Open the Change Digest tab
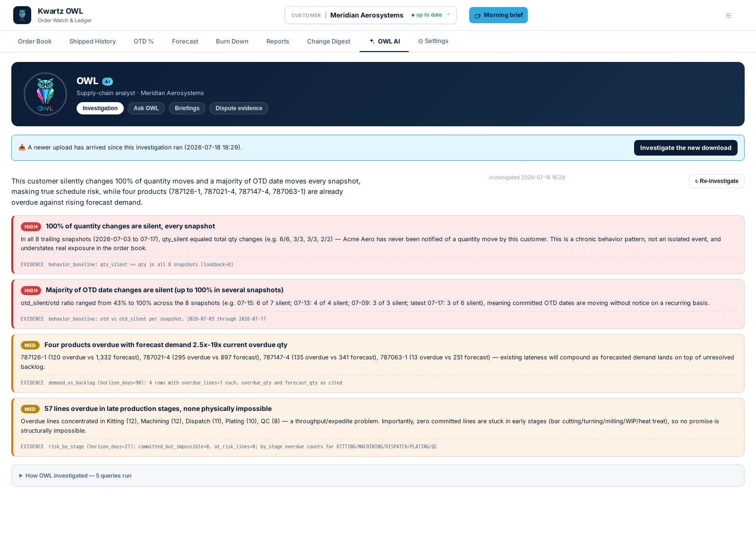This screenshot has height=558, width=756. pos(328,42)
